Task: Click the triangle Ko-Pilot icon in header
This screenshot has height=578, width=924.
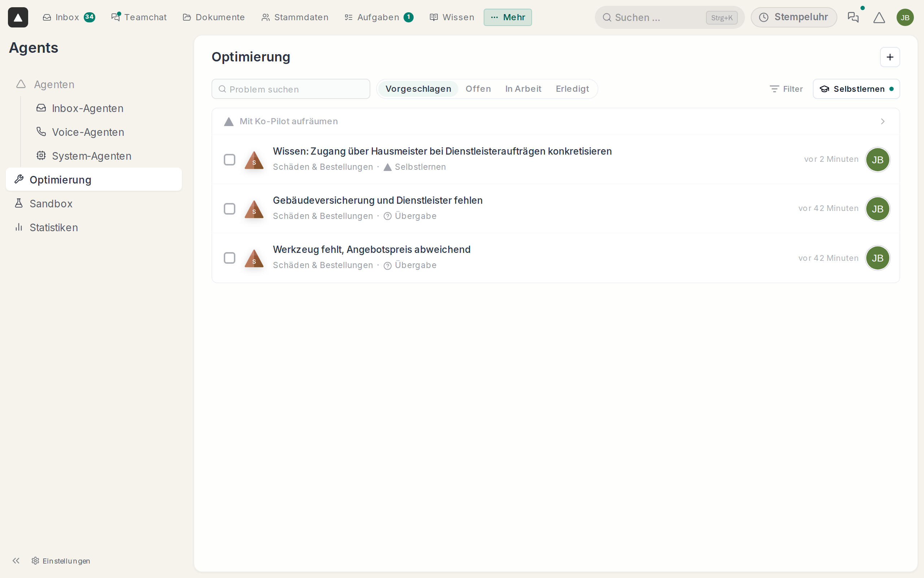Action: click(x=879, y=18)
